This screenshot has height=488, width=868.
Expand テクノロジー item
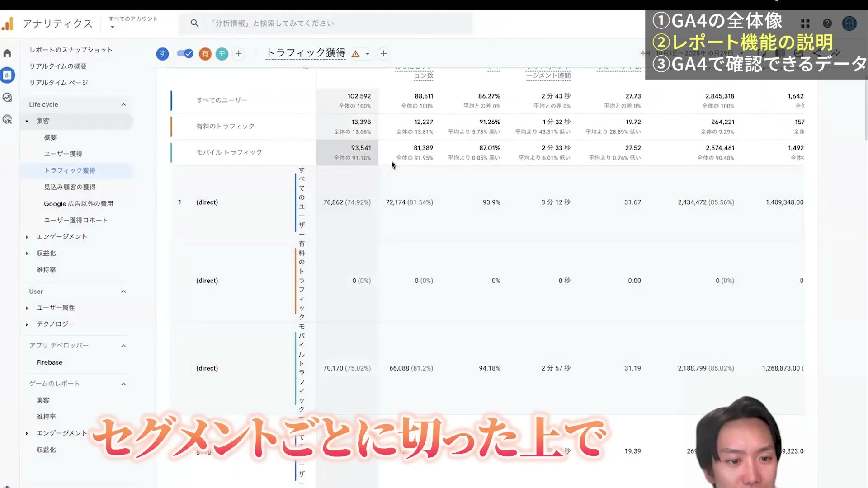[27, 324]
